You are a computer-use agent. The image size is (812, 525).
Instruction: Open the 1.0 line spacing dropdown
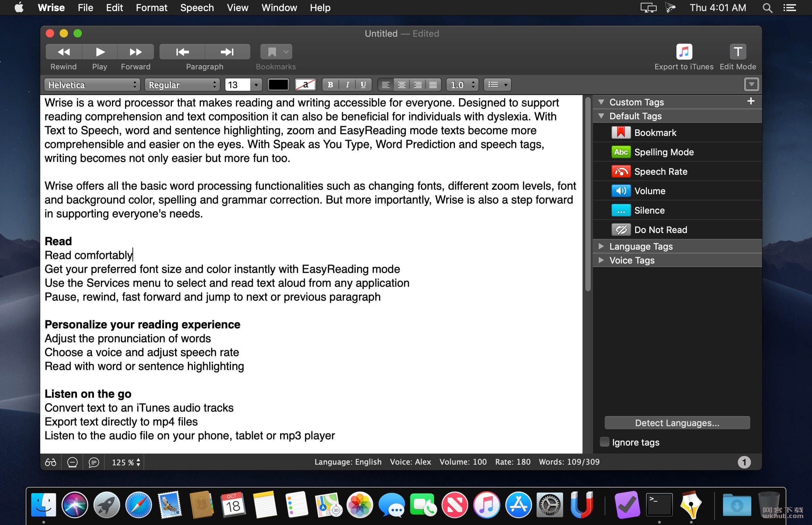pyautogui.click(x=463, y=85)
